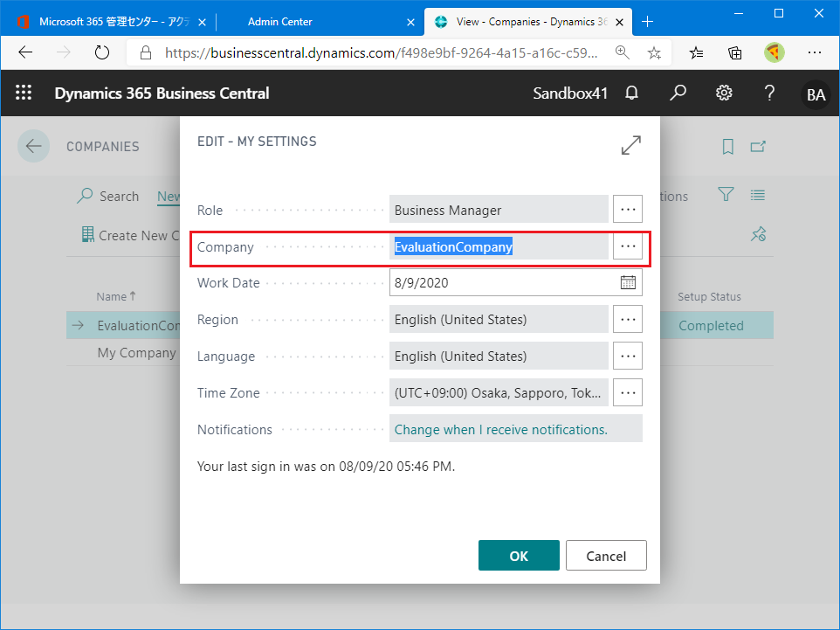840x630 pixels.
Task: Switch the list layout view
Action: (758, 195)
